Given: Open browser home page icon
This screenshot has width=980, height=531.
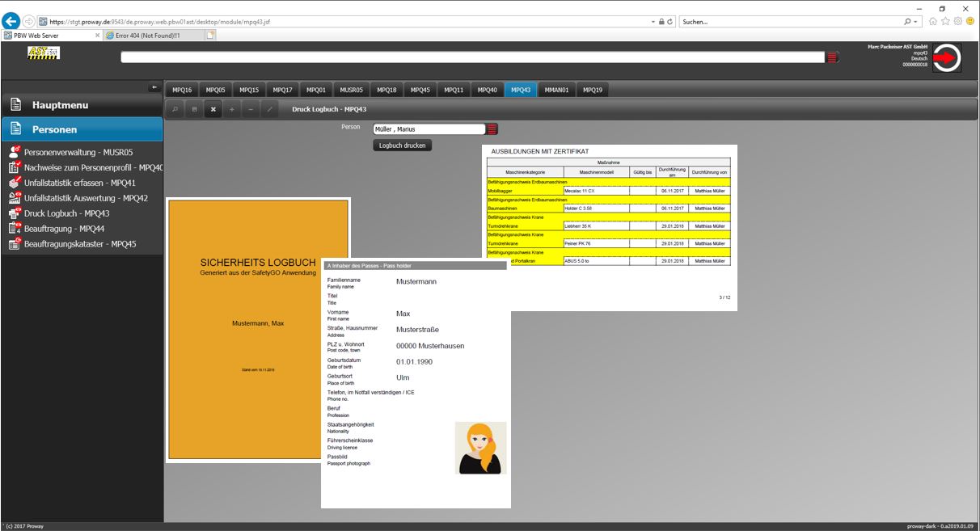Looking at the screenshot, I should [932, 22].
